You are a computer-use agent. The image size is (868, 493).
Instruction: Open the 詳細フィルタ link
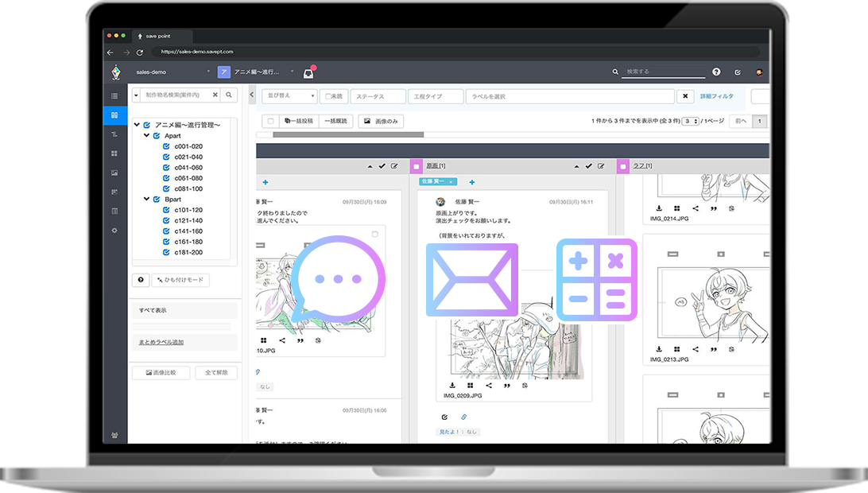[717, 96]
